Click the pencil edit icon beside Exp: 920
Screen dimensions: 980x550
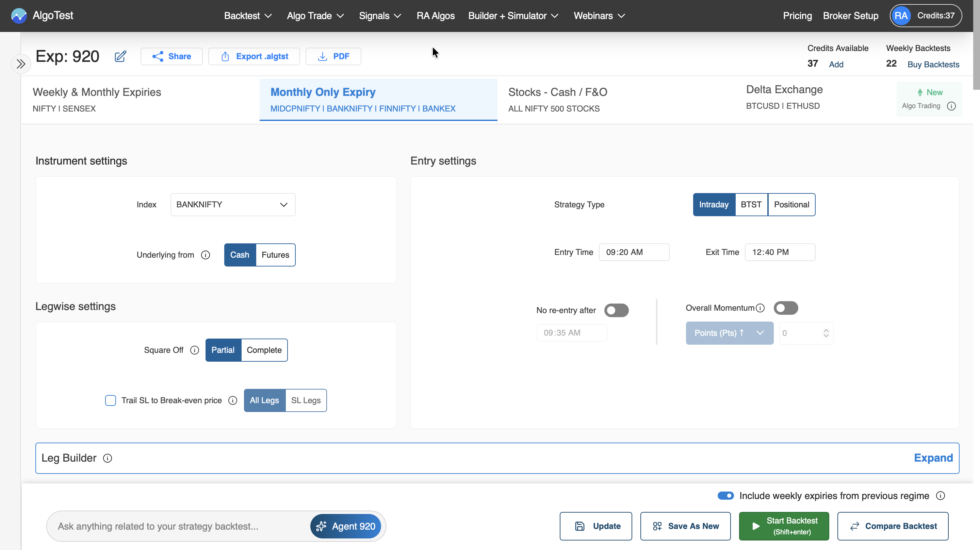(x=120, y=56)
